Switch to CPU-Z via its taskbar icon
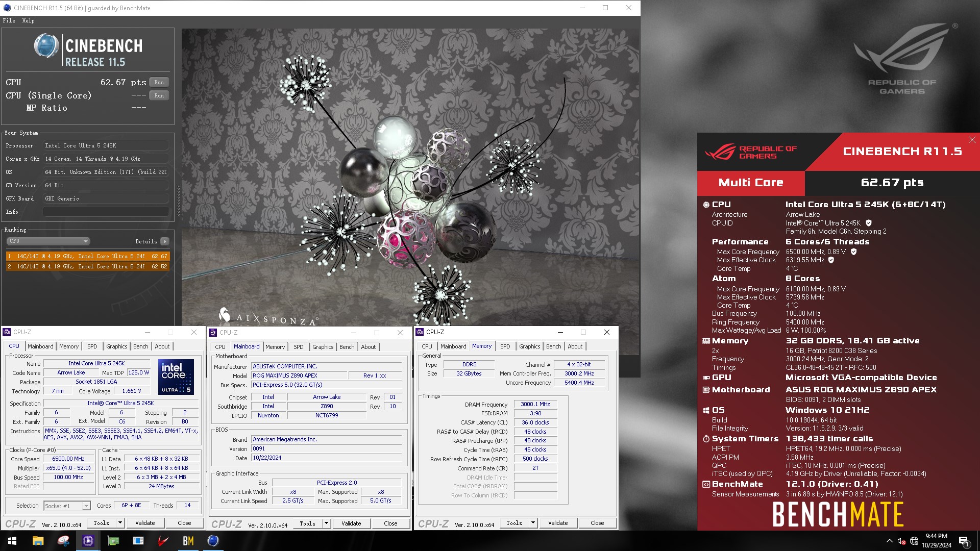 tap(88, 541)
